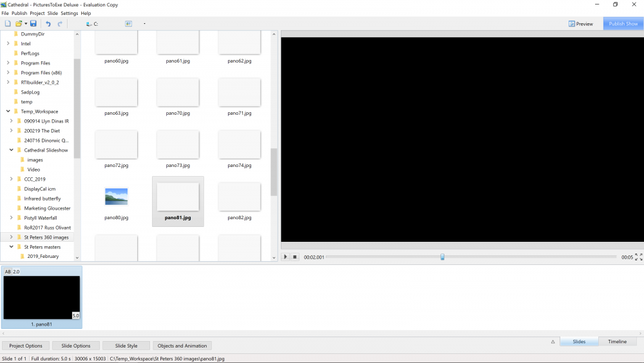Click the Redo arrow icon
This screenshot has height=363, width=644.
click(60, 24)
